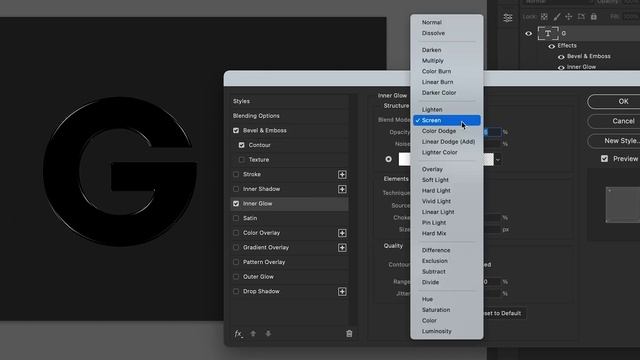The height and width of the screenshot is (360, 640).
Task: Add another Gradient Overlay with plus icon
Action: (x=342, y=248)
